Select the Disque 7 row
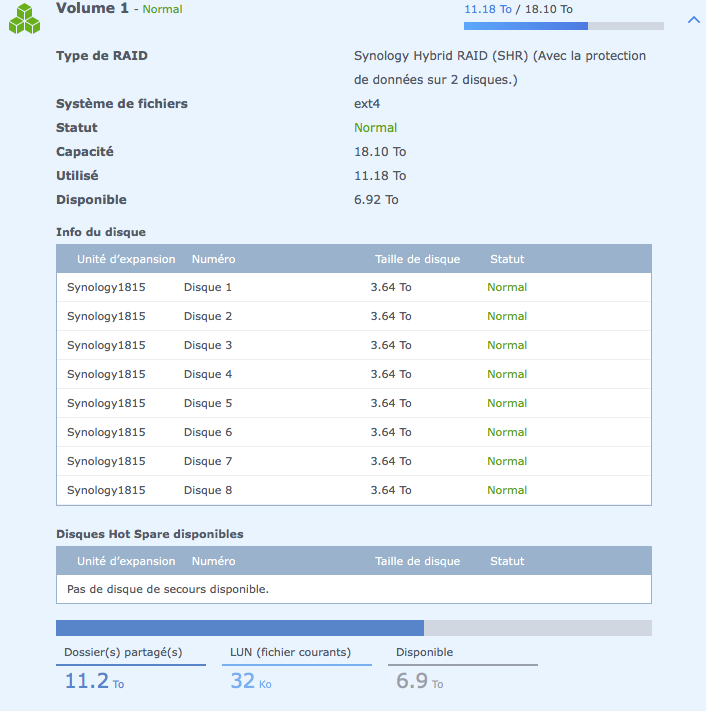The height and width of the screenshot is (717, 706). click(x=353, y=462)
